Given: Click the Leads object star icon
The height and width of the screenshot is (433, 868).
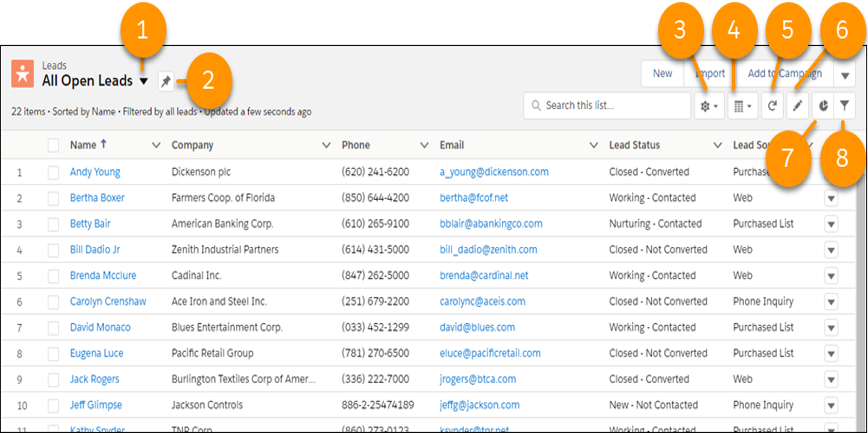Looking at the screenshot, I should pos(23,73).
